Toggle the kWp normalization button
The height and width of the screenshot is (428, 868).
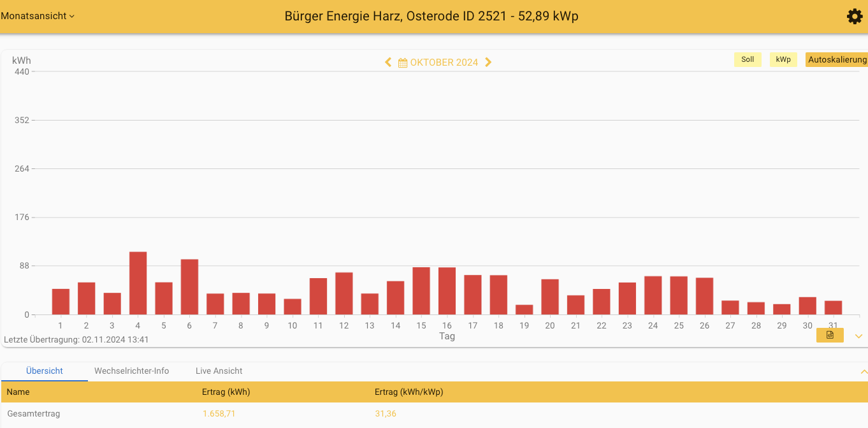(x=783, y=59)
